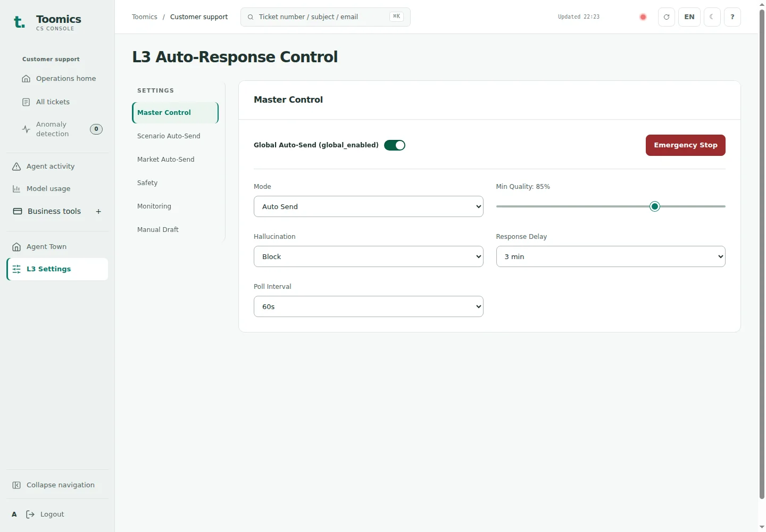Click the search magnifier icon
This screenshot has height=532, width=766.
251,17
